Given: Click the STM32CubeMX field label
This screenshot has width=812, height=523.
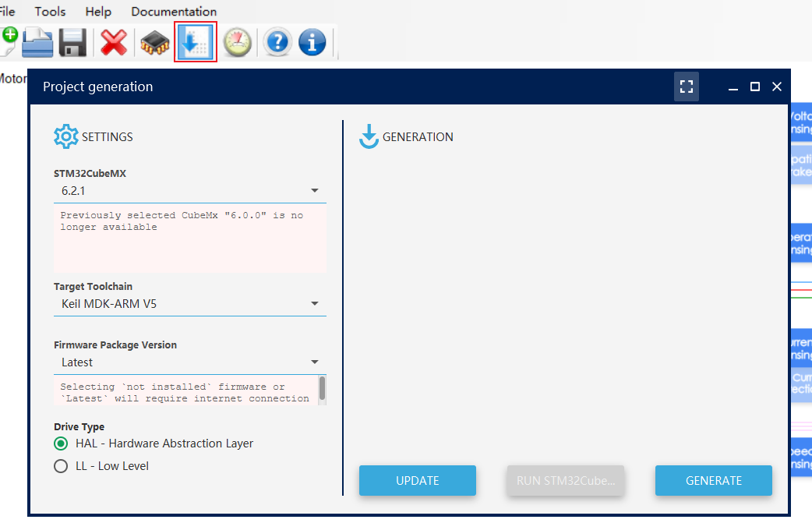Looking at the screenshot, I should 90,174.
